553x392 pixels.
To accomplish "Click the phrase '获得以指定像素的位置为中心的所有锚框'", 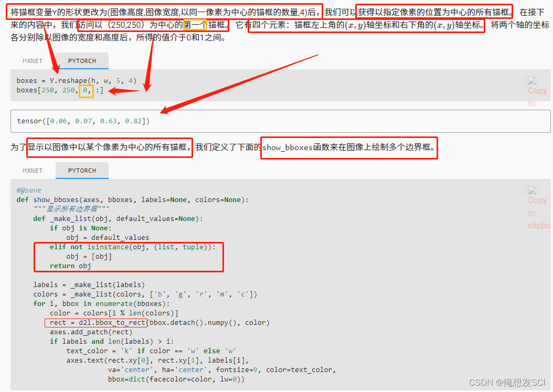I will pyautogui.click(x=433, y=13).
